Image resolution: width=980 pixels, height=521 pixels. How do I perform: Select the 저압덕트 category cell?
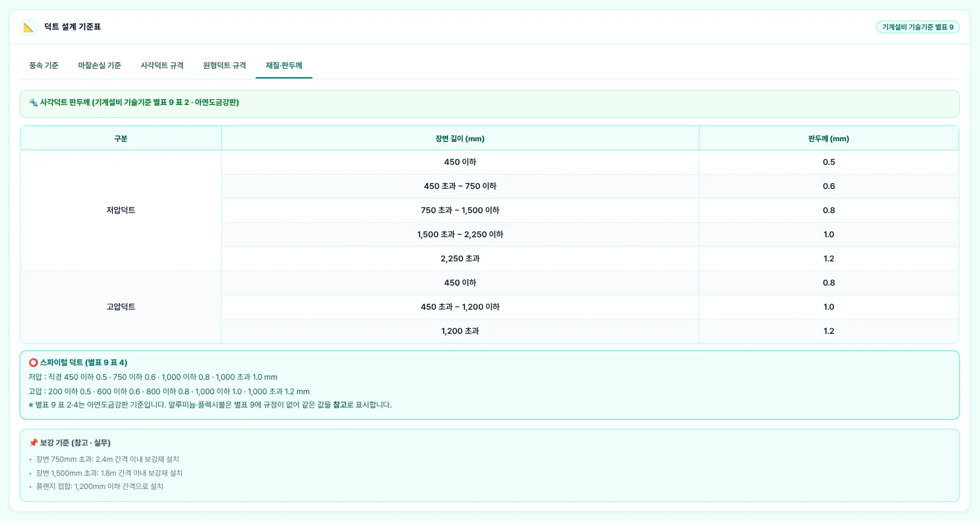[121, 210]
